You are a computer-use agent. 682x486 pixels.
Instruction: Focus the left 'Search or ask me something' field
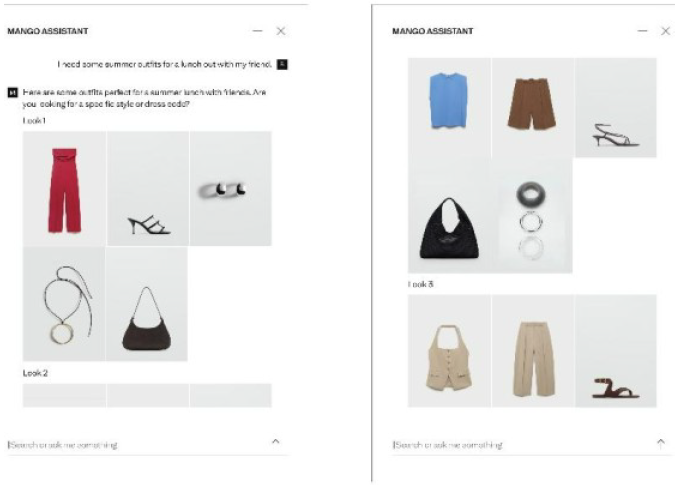(x=148, y=445)
